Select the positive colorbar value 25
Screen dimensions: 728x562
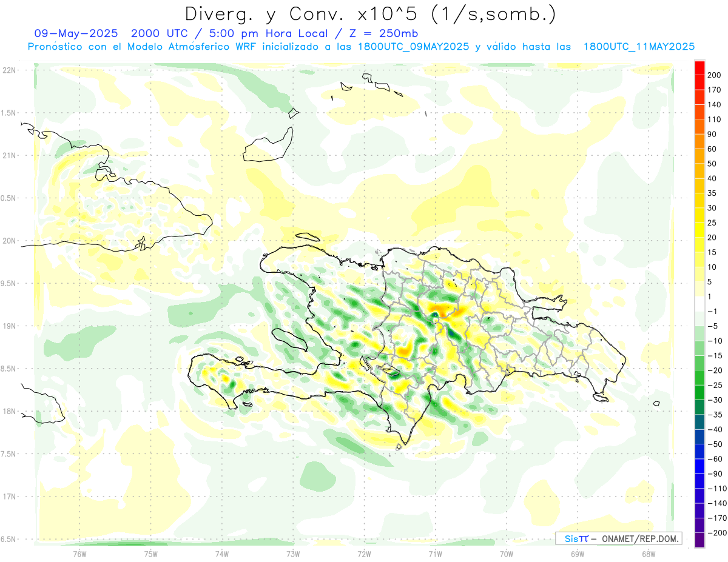[x=713, y=223]
